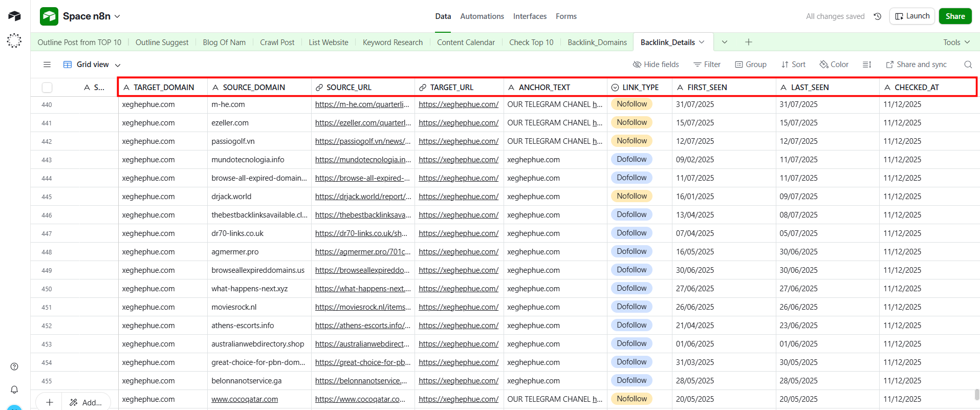Screen dimensions: 980x410
Task: Switch to the Interfaces tab
Action: (530, 16)
